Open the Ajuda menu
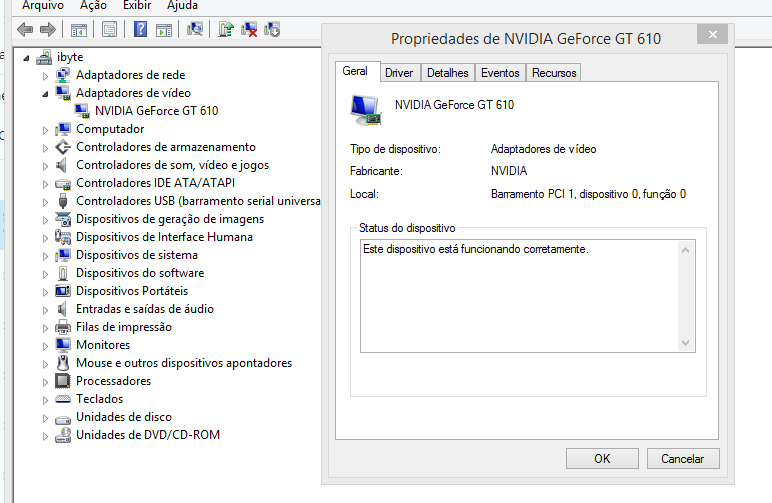Screen dimensions: 772x503 [x=182, y=5]
